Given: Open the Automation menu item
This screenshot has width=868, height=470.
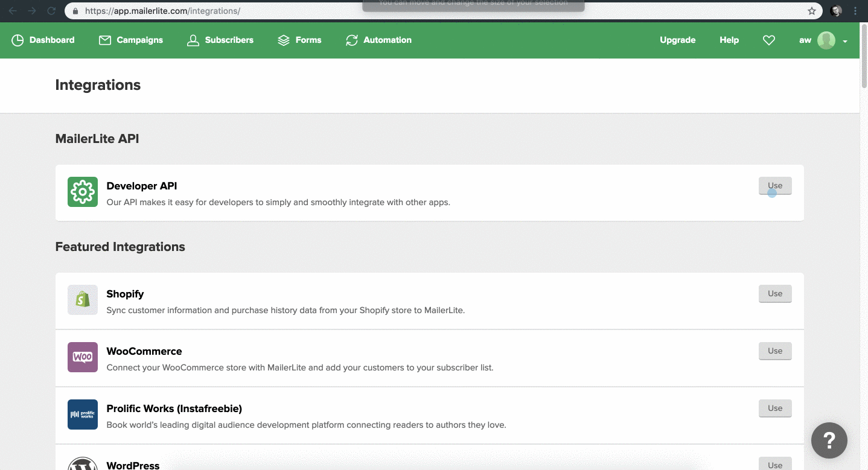Looking at the screenshot, I should point(378,40).
